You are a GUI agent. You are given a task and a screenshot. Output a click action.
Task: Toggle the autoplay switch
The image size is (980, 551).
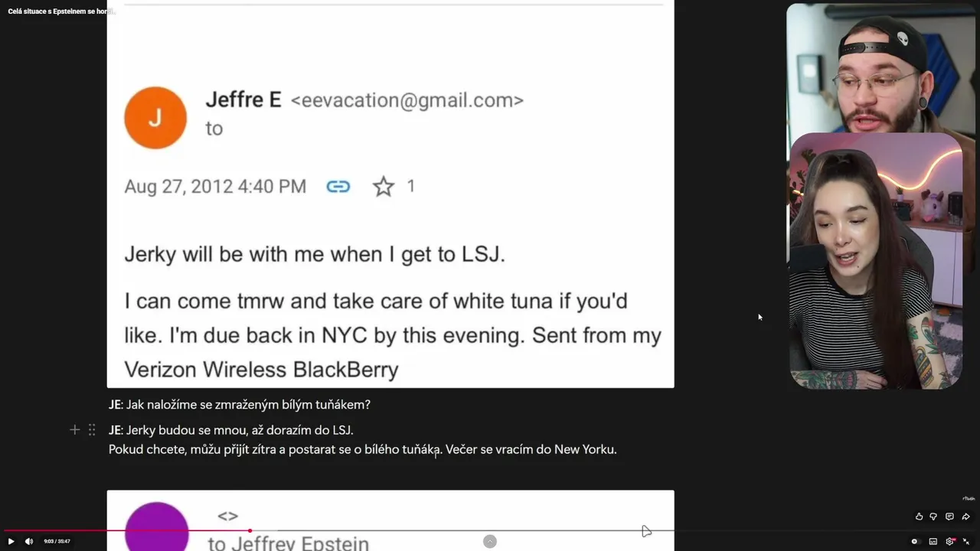point(914,541)
